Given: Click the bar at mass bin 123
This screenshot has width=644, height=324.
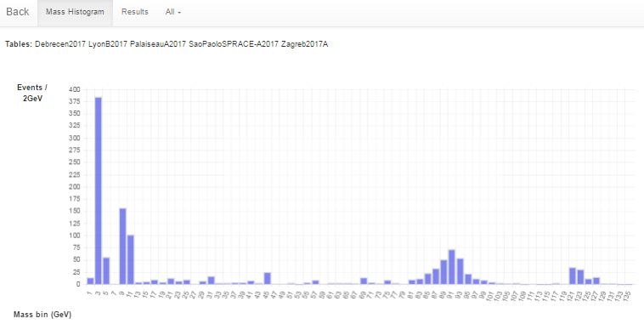Looking at the screenshot, I should 580,277.
